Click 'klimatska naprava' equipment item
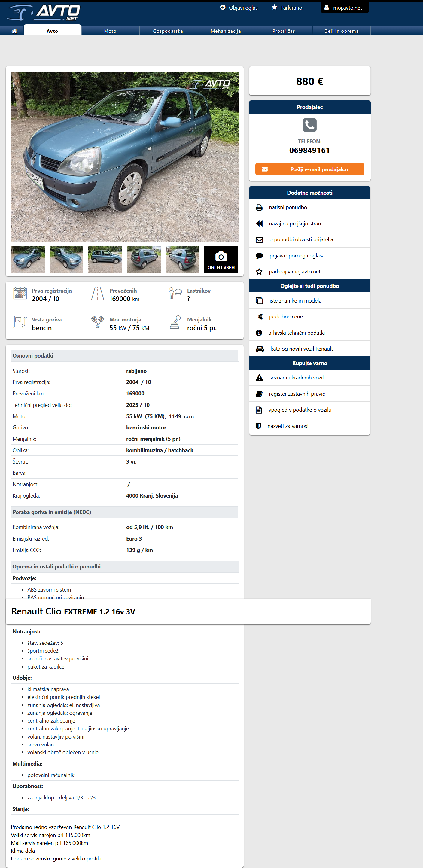This screenshot has width=423, height=868. (48, 690)
